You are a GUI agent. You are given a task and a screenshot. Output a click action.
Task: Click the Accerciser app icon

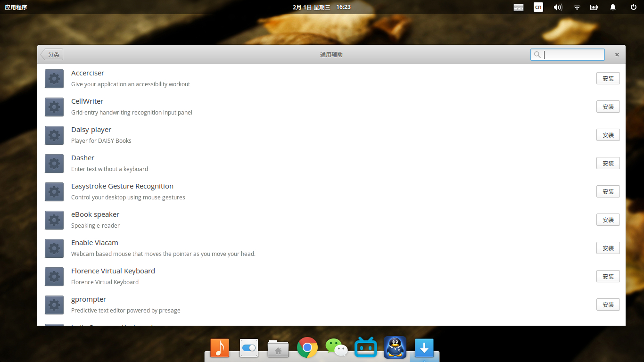coord(54,79)
